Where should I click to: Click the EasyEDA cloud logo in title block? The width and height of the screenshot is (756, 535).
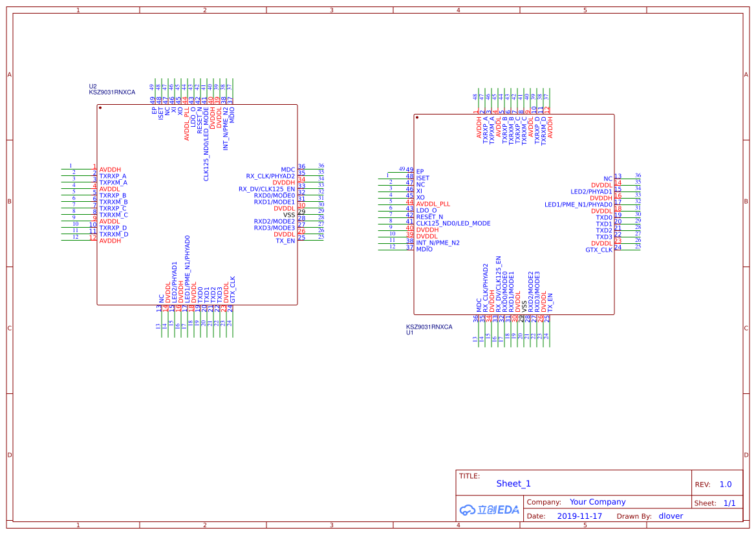coord(489,510)
